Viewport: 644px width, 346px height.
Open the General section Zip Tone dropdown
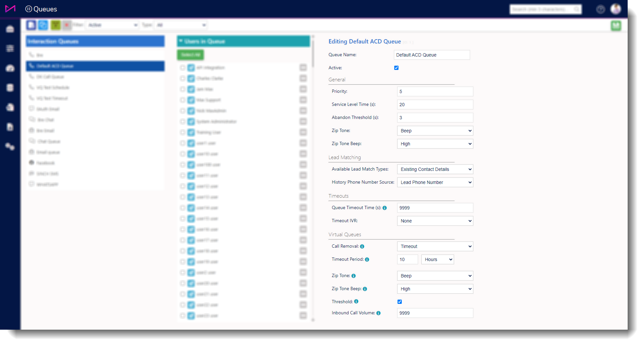[435, 131]
